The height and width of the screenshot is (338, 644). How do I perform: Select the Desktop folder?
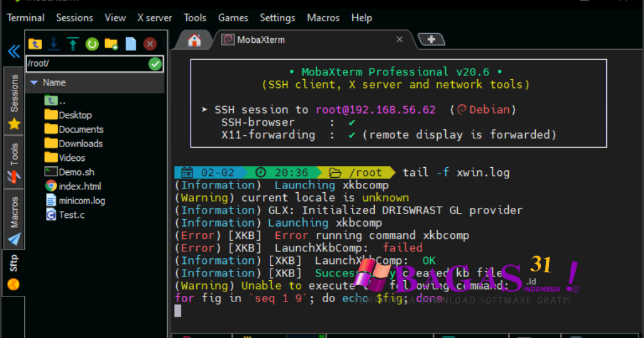pyautogui.click(x=68, y=115)
